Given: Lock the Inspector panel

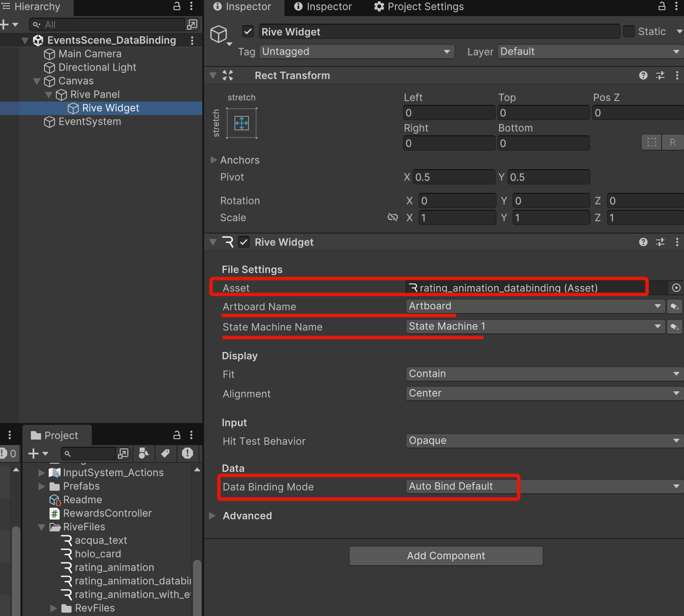Looking at the screenshot, I should [x=662, y=6].
